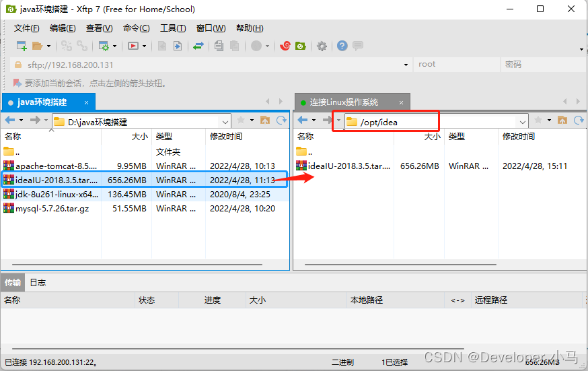The width and height of the screenshot is (588, 371).
Task: Close the java环境搭建 tab
Action: (x=86, y=102)
